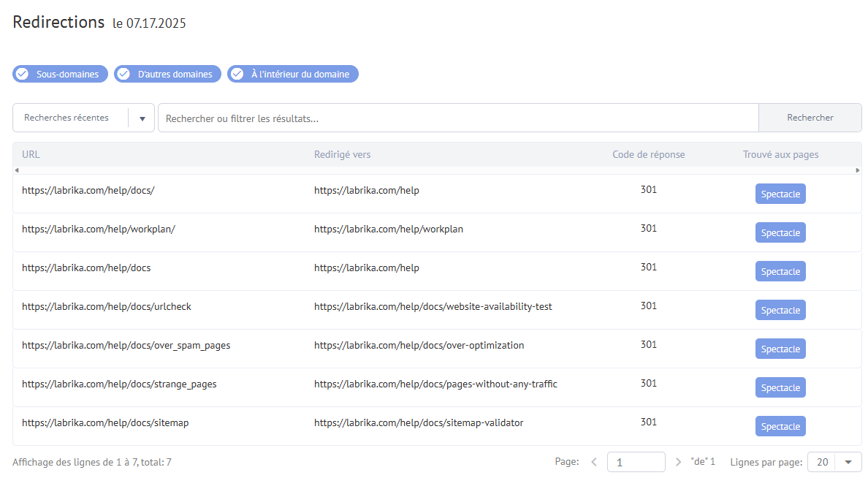Select URL https://labrika.com/help/docs/urlcheck
Viewport: 868px width, 478px height.
pyautogui.click(x=106, y=307)
